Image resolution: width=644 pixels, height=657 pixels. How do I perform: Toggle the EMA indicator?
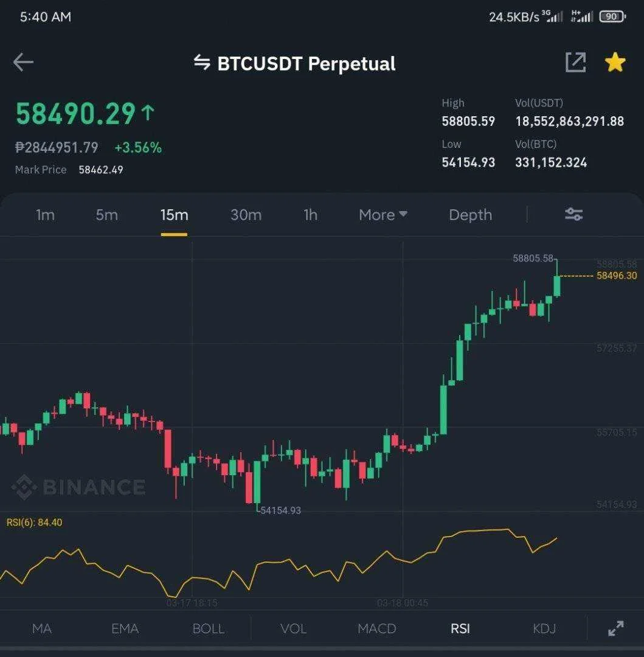[x=125, y=628]
